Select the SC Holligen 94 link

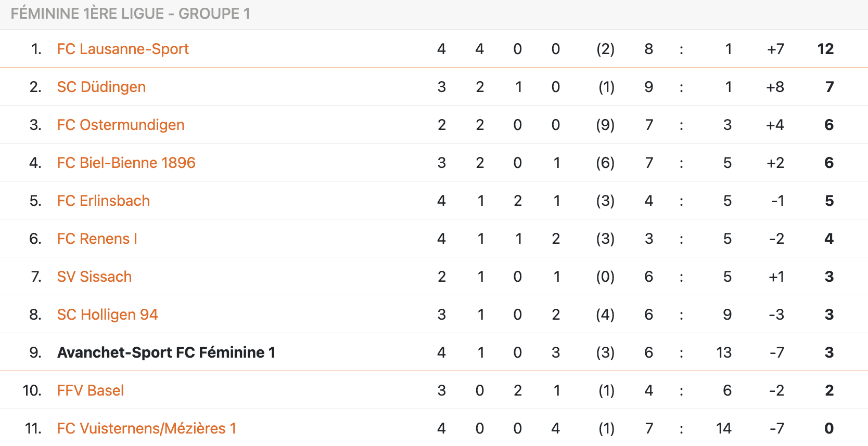tap(108, 314)
